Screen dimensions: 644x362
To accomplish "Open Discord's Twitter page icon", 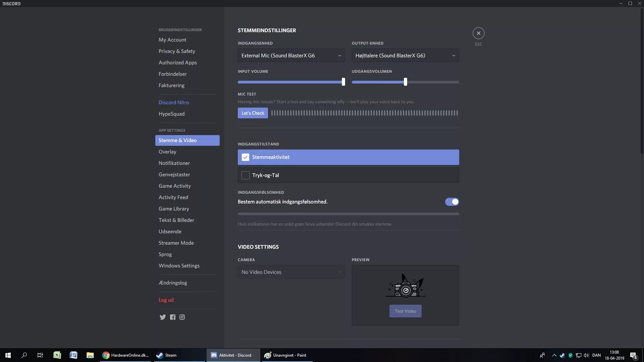I will [x=163, y=317].
